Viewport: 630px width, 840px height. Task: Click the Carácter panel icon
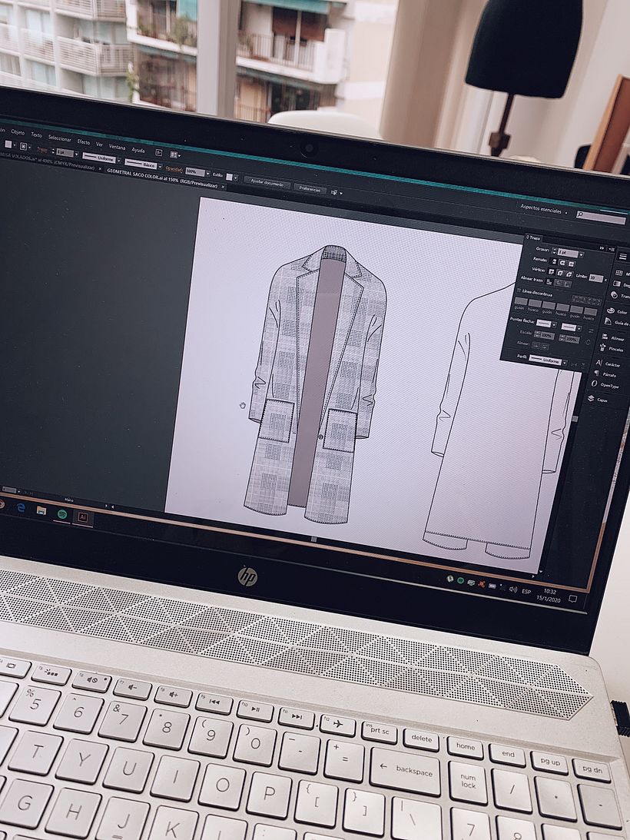(x=599, y=364)
